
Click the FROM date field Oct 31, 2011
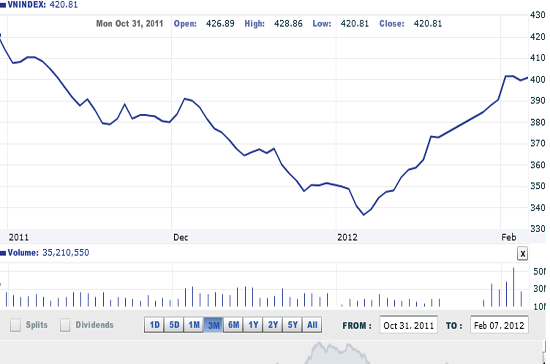409,325
